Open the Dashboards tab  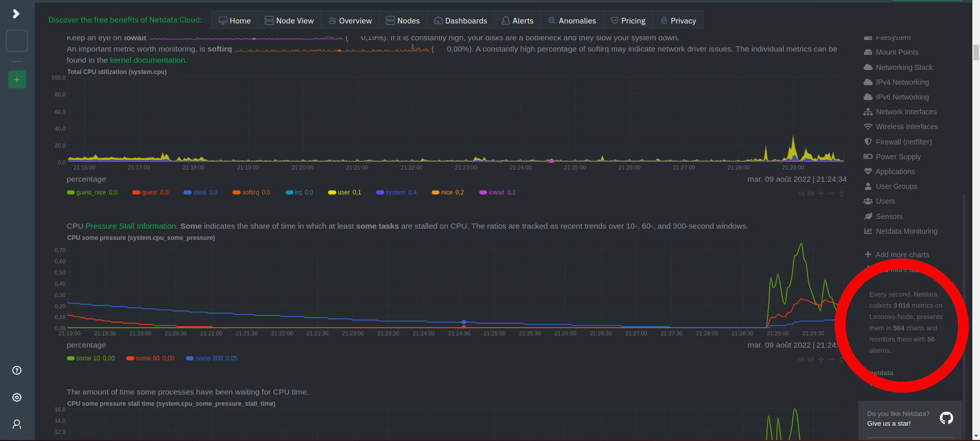(460, 20)
